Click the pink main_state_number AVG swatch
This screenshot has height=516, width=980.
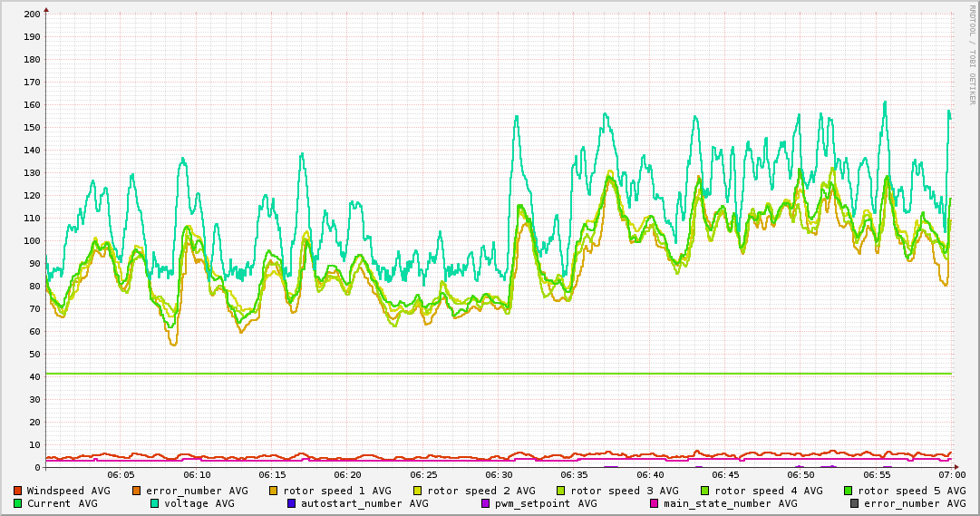click(x=655, y=503)
